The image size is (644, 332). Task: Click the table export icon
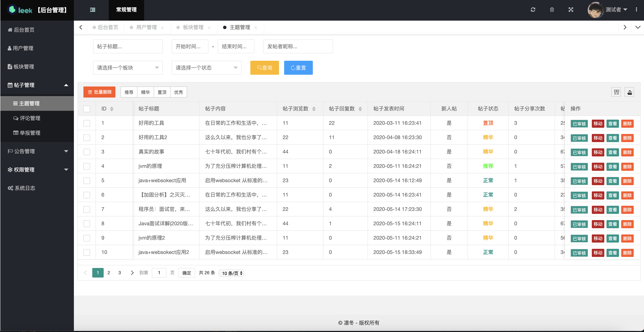tap(629, 92)
